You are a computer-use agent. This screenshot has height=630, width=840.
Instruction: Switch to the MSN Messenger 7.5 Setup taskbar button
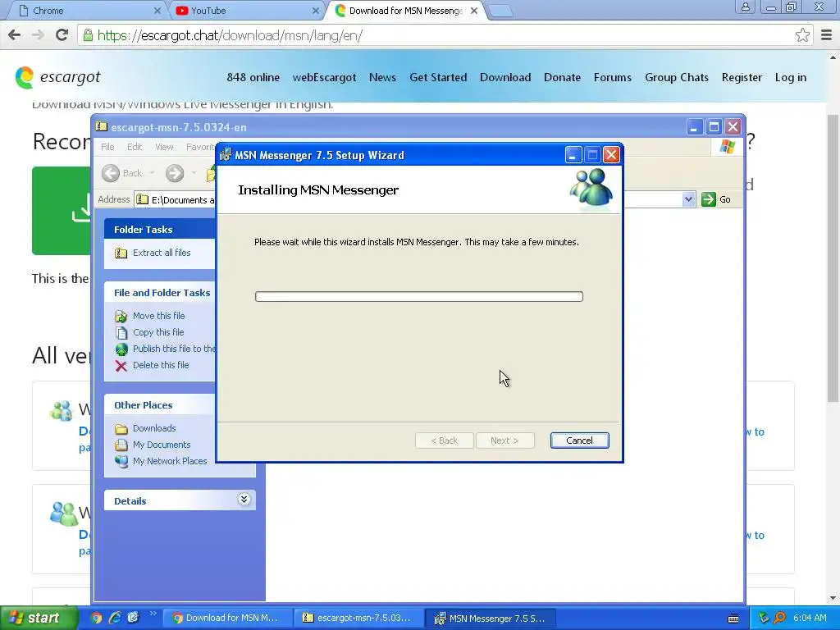[x=491, y=619]
